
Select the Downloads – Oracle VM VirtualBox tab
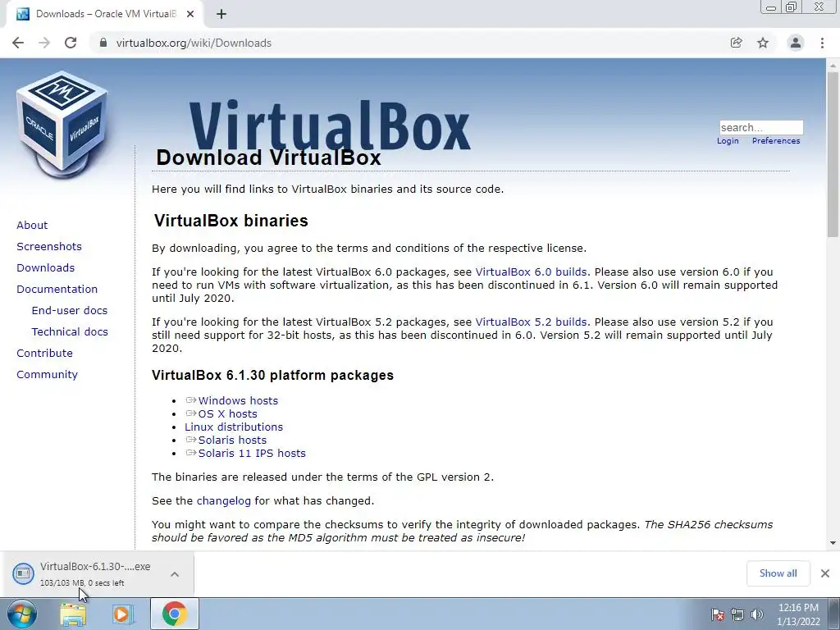pos(105,15)
